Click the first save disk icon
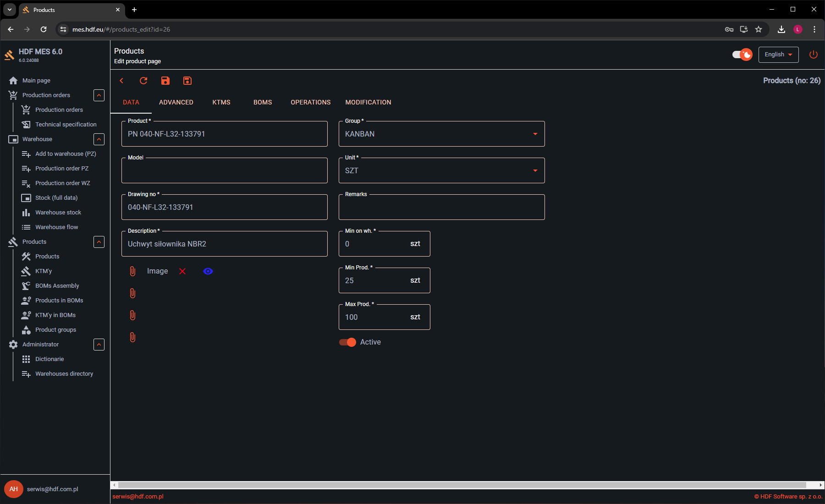This screenshot has width=825, height=504. (165, 81)
